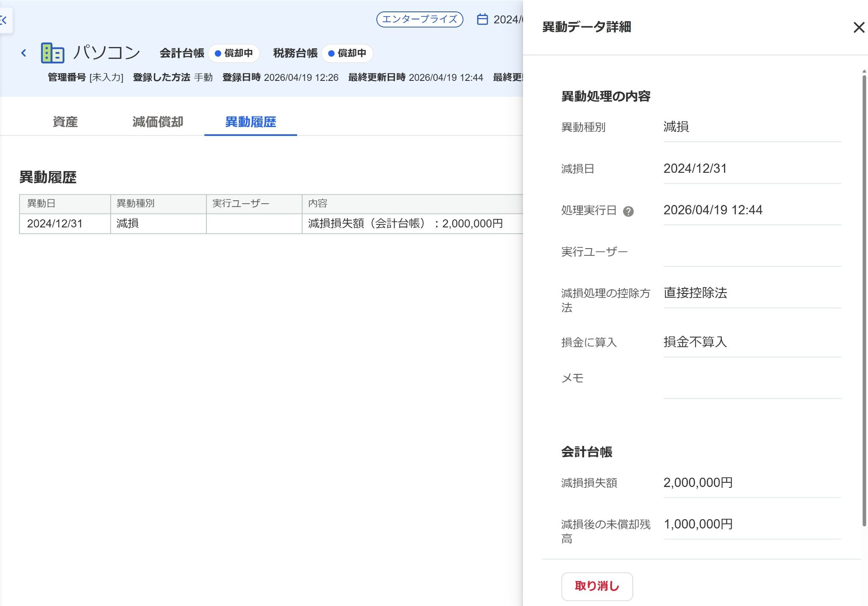
Task: Click the エンタープライズ plan badge
Action: click(420, 19)
